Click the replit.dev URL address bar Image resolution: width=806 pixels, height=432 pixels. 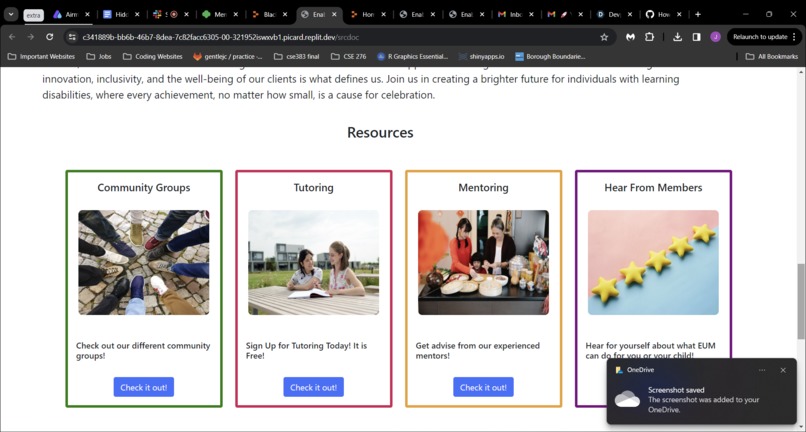[221, 37]
